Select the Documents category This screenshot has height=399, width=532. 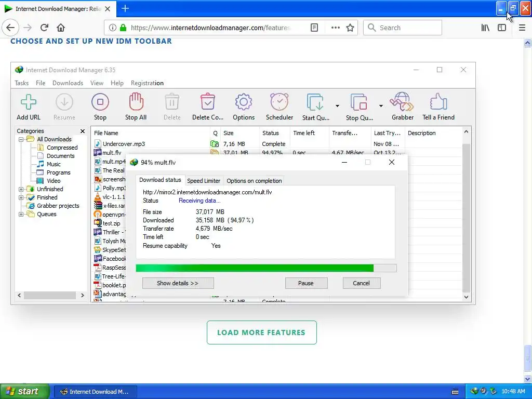pos(60,156)
